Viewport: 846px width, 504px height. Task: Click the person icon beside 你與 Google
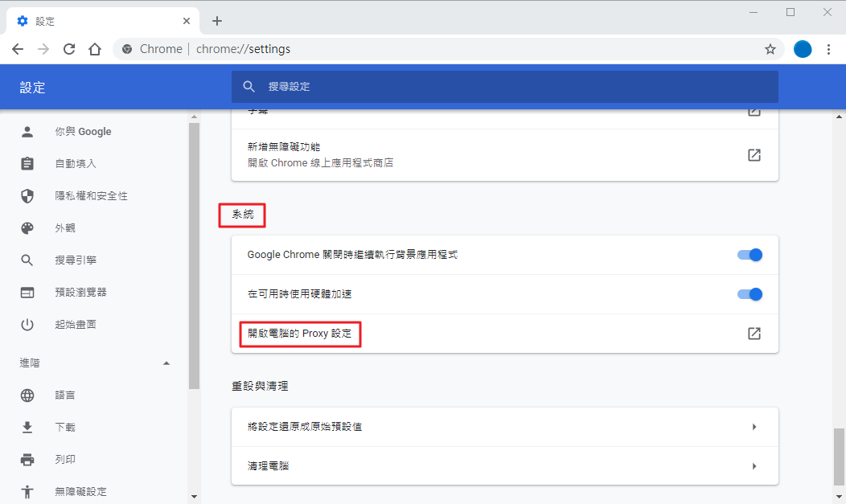27,132
